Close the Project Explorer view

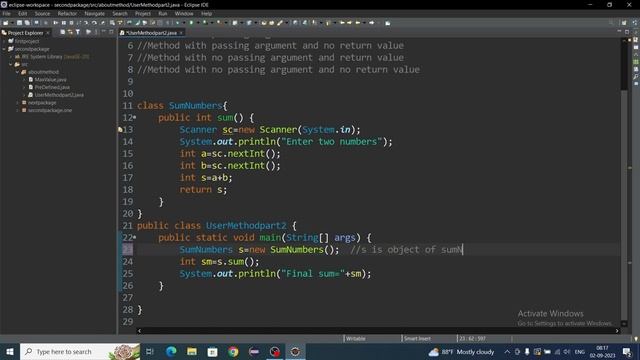click(48, 32)
